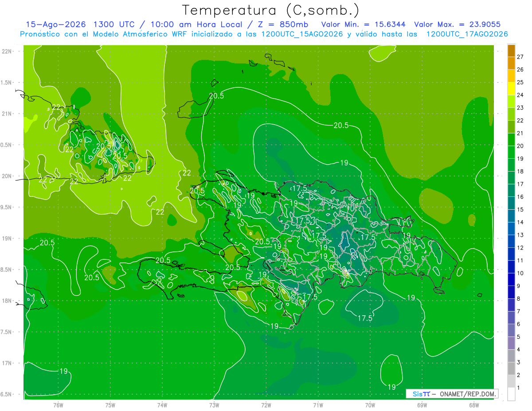
Task: Click "Modelo Atmósferico WRF" in the subtitle
Action: pyautogui.click(x=141, y=34)
